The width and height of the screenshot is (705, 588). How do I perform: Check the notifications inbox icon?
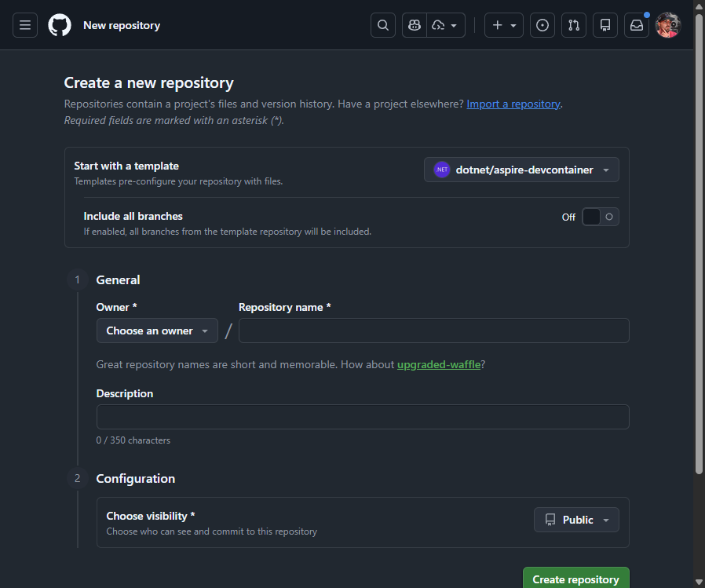(x=636, y=24)
